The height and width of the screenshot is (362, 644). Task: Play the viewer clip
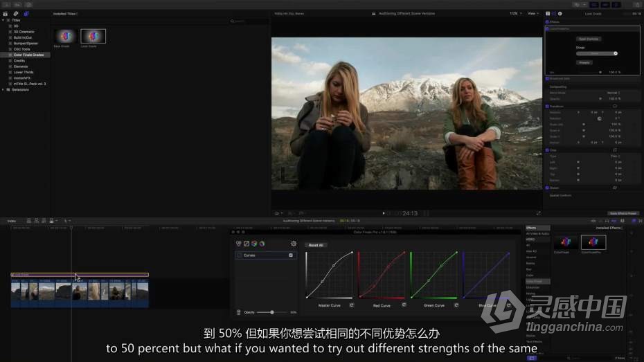384,213
